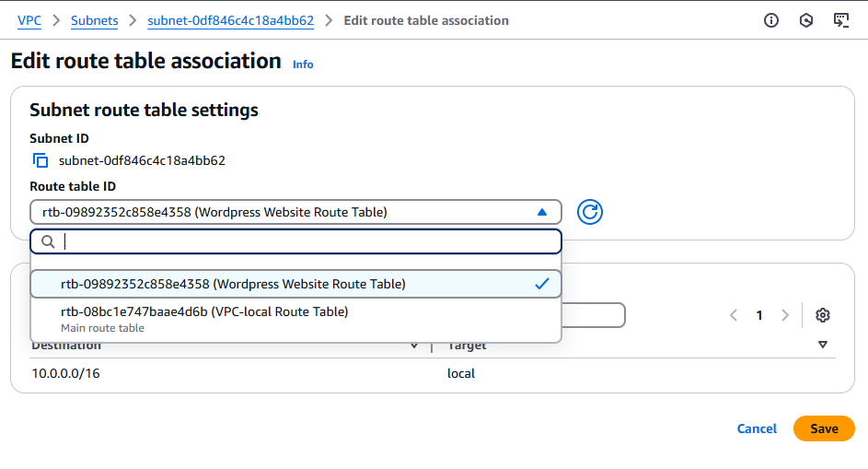Go to the previous routes page
The image size is (868, 469).
734,315
